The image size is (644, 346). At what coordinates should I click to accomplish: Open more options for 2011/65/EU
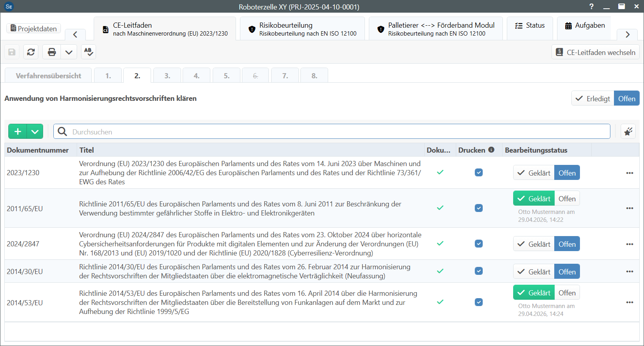(630, 208)
